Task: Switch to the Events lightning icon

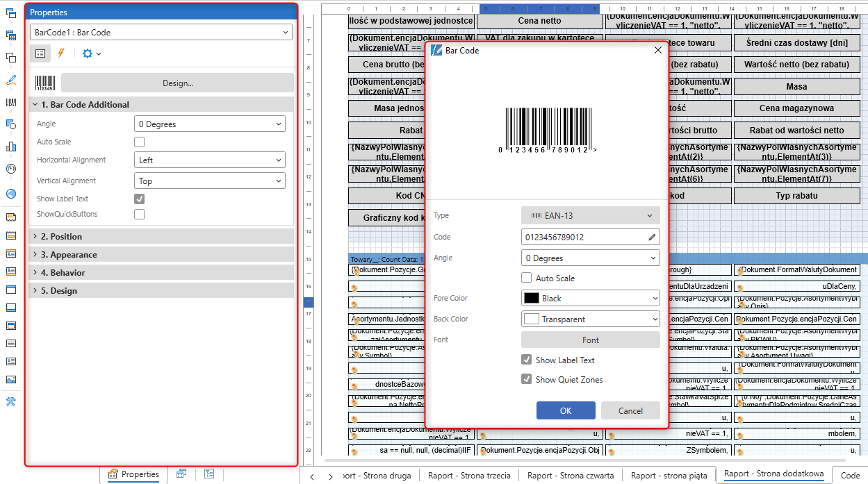Action: (x=61, y=53)
